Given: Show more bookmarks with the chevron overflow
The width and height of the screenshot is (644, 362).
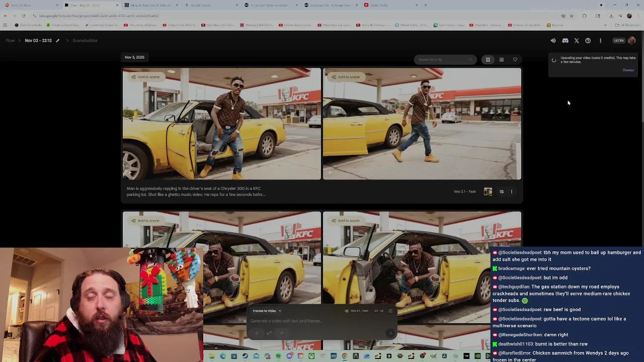Looking at the screenshot, I should point(605,25).
